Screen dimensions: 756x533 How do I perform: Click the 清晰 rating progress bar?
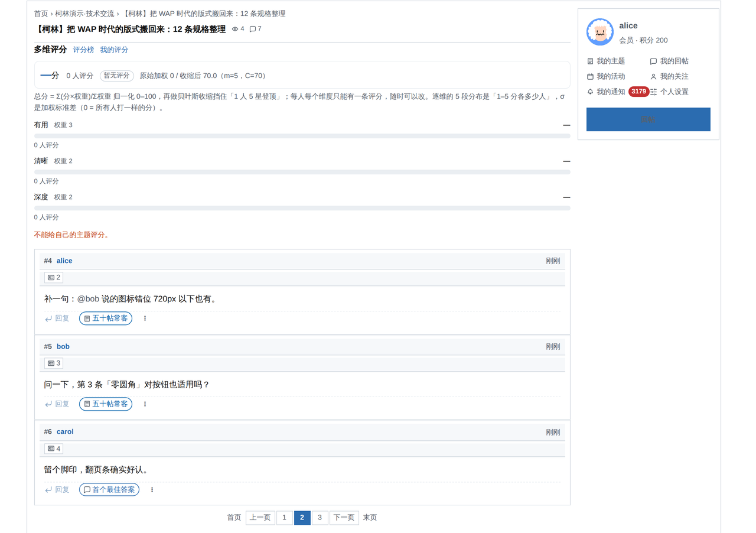(302, 172)
